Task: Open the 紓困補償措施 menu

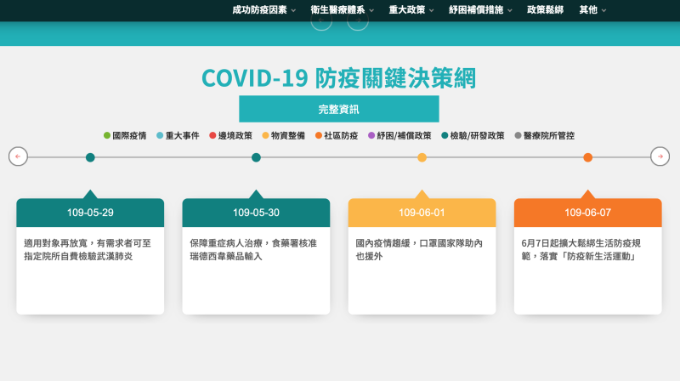Action: (480, 10)
